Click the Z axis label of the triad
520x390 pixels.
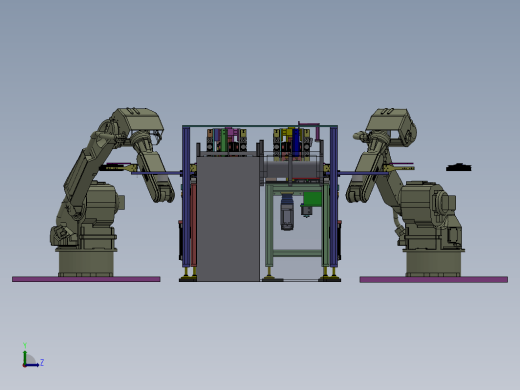coord(42,362)
